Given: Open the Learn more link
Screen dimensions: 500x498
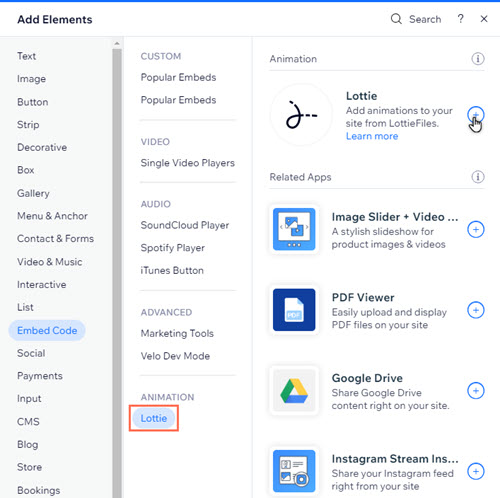Looking at the screenshot, I should coord(372,136).
